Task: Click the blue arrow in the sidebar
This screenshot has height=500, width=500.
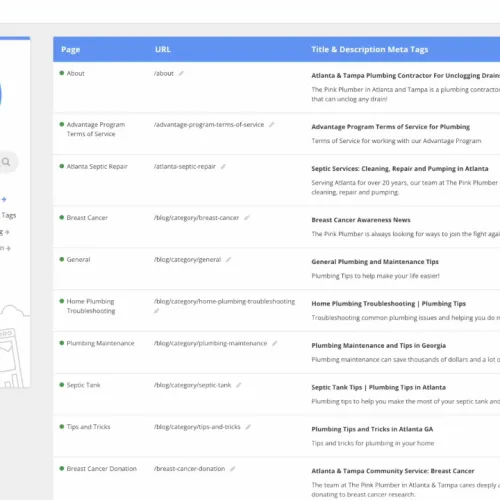Action: click(x=4, y=199)
